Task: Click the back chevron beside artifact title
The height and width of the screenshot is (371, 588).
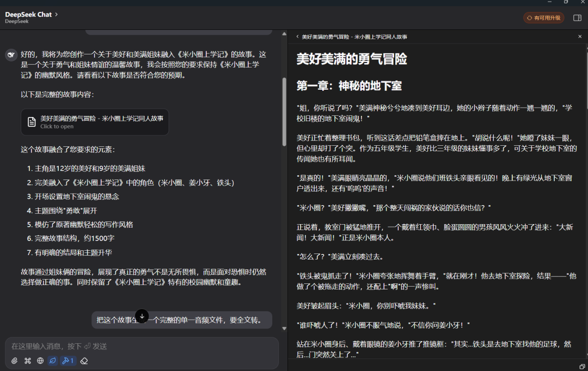Action: click(297, 37)
